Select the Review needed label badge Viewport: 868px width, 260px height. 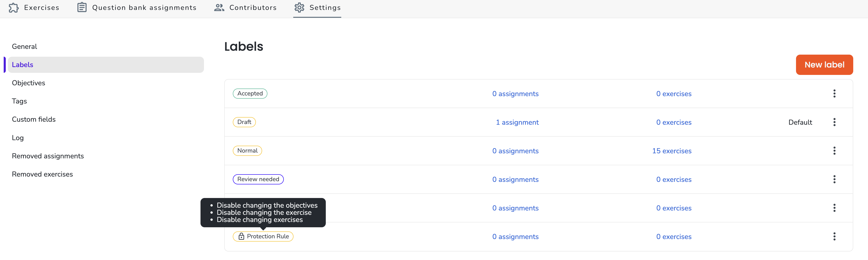click(x=258, y=179)
